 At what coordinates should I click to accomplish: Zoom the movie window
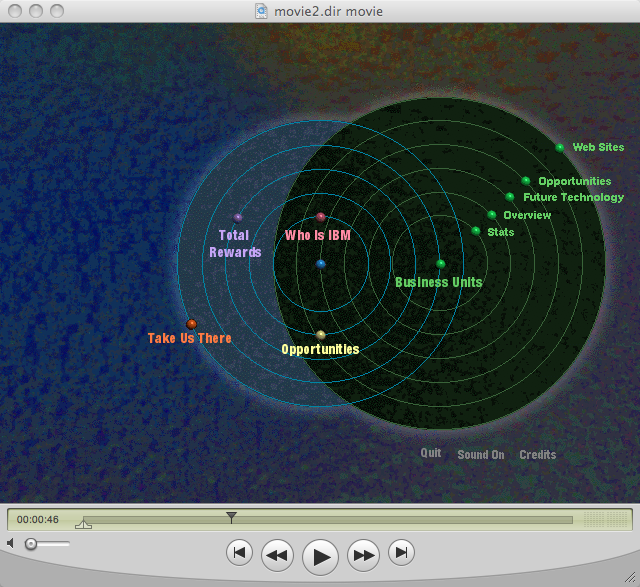tap(57, 11)
